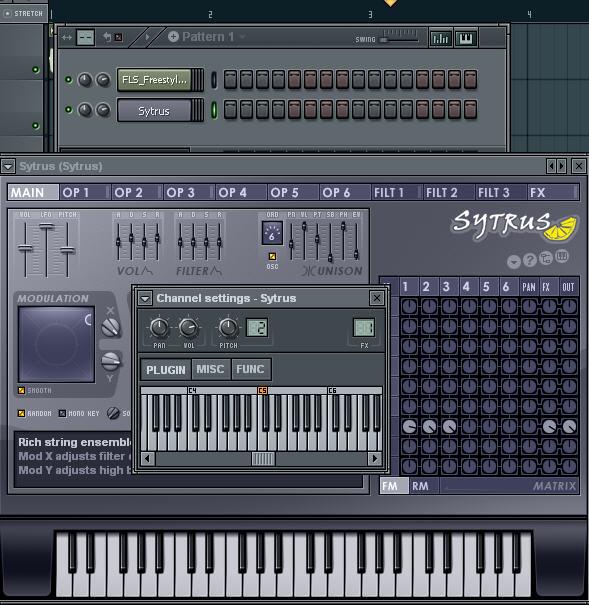589x605 pixels.
Task: Adjust the unison ORD order knob
Action: click(272, 233)
